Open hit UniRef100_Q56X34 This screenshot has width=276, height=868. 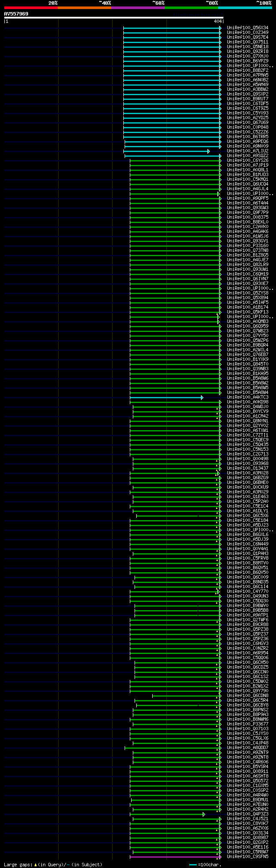248,28
